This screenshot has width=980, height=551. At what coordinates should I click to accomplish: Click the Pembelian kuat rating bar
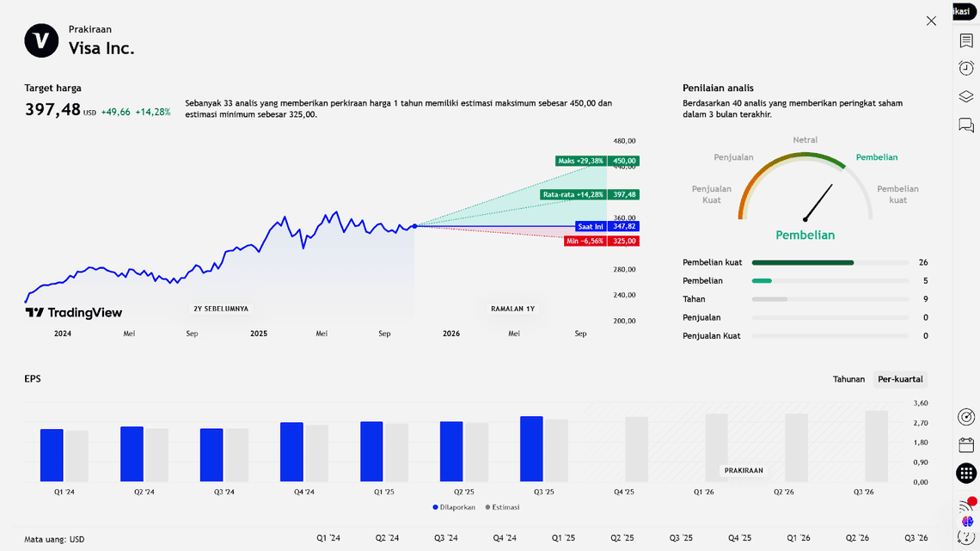[830, 262]
